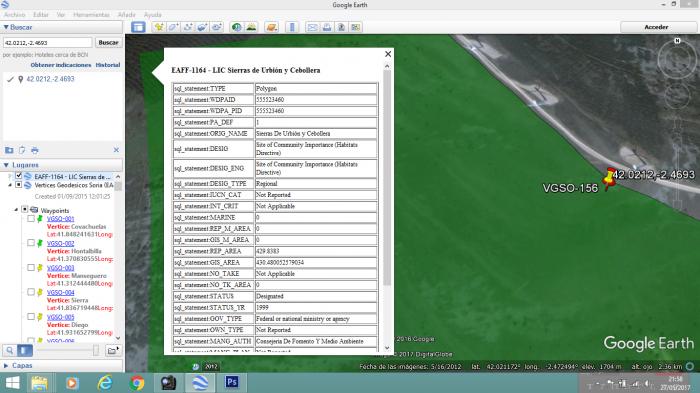This screenshot has width=700, height=393.
Task: Click the email envelope toolbar icon
Action: click(x=312, y=27)
